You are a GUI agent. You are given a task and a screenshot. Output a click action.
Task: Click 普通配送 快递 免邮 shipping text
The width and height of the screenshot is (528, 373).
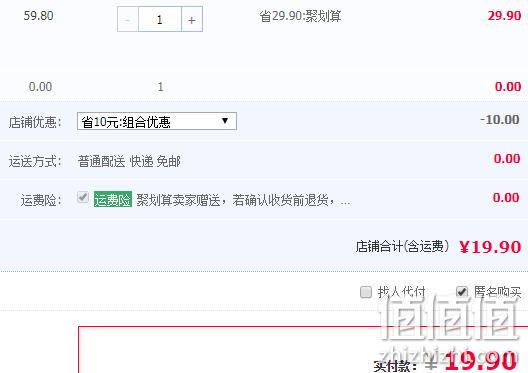[x=129, y=161]
